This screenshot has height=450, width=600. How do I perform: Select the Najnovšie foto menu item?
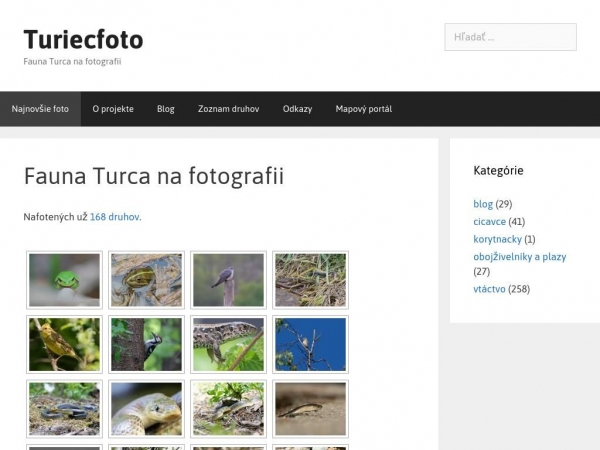tap(40, 109)
